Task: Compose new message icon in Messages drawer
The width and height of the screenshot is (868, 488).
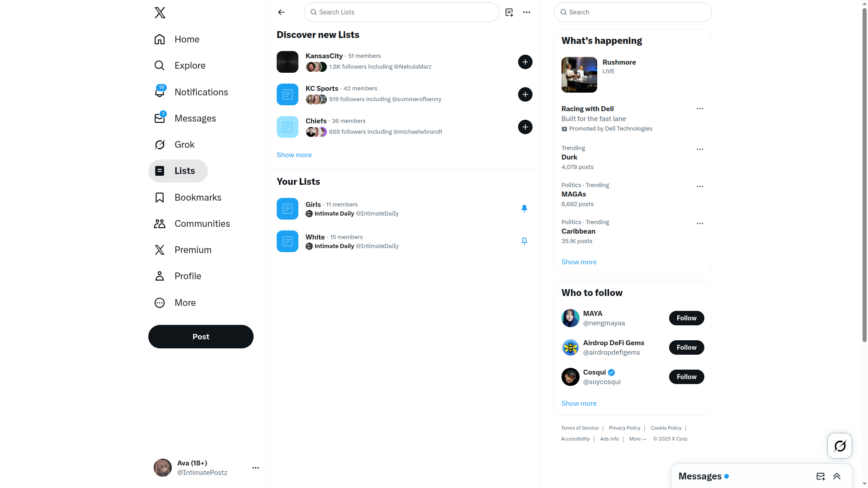Action: point(821,476)
